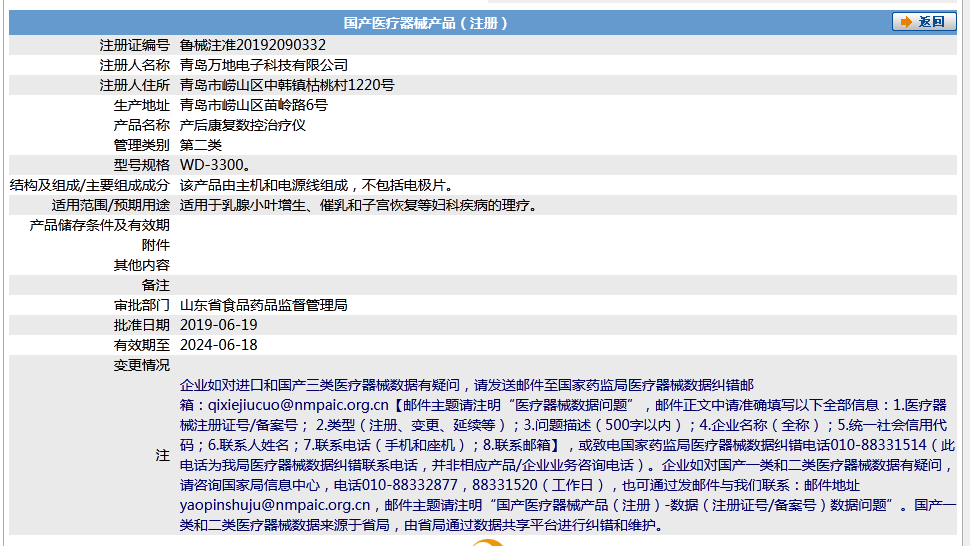
Task: Click note's last line 类和二类医疗器械数据来源于省局
Action: (x=422, y=526)
